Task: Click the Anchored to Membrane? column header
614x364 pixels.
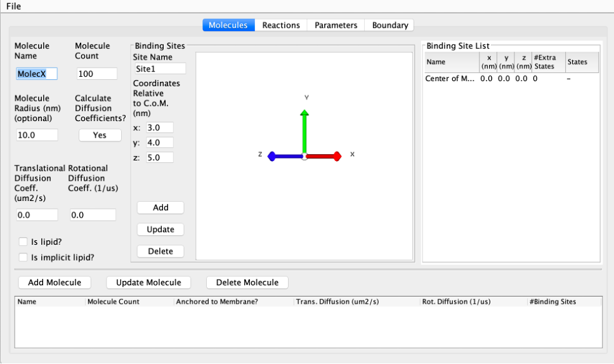Action: click(x=234, y=302)
